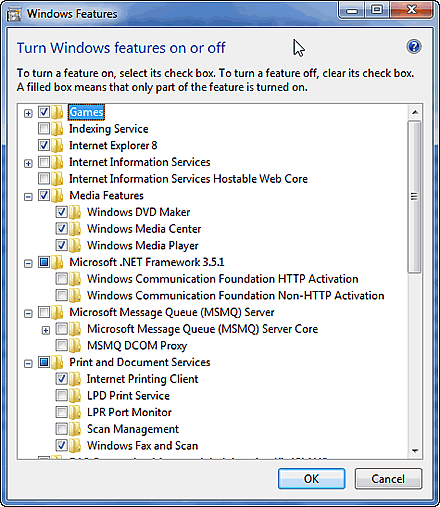Click the folder icon beside Windows DVD Maker

(75, 212)
